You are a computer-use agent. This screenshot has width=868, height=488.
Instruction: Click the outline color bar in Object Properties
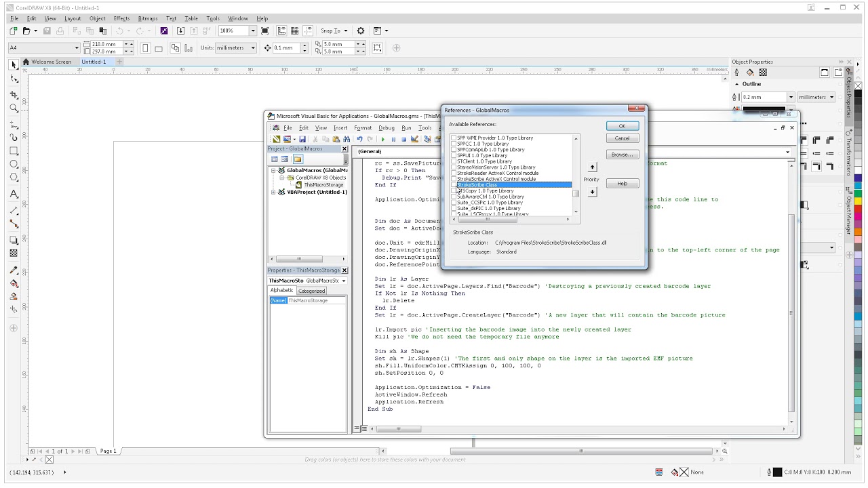tap(764, 108)
